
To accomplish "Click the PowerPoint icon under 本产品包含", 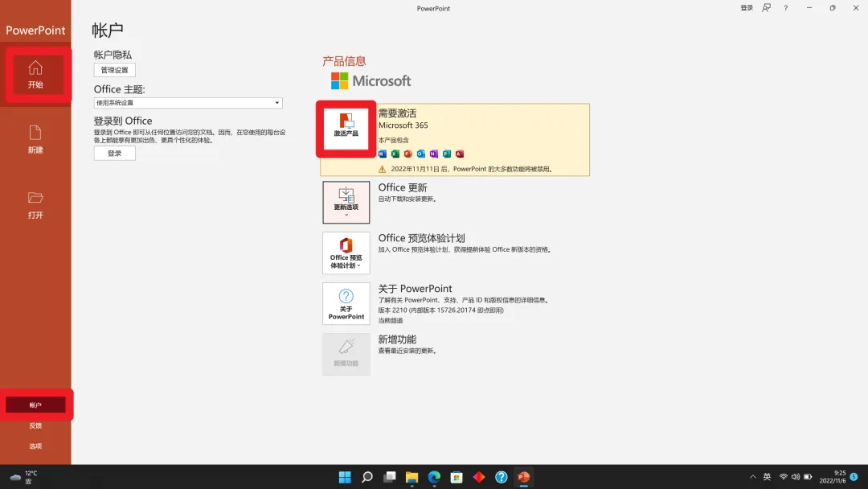I will pyautogui.click(x=408, y=154).
